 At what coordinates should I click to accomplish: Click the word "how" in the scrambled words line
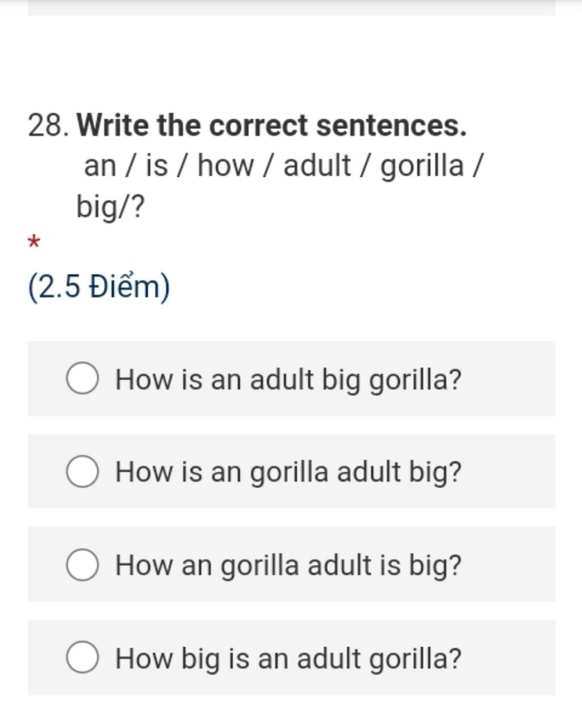226,166
